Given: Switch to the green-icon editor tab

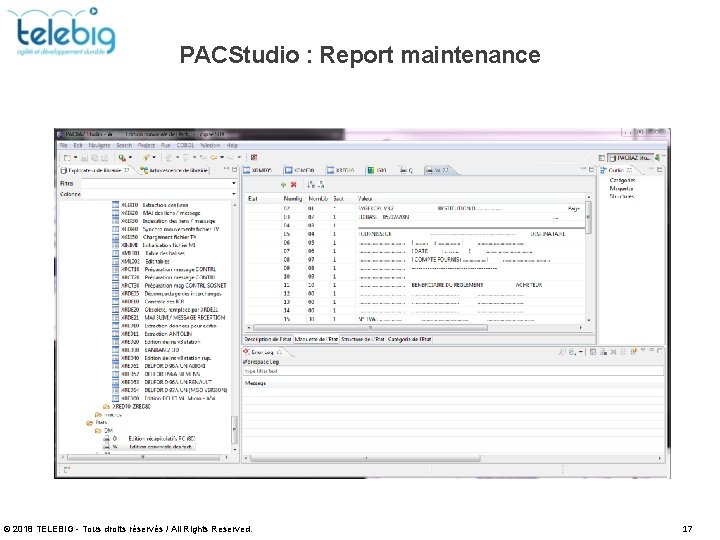Looking at the screenshot, I should point(377,170).
